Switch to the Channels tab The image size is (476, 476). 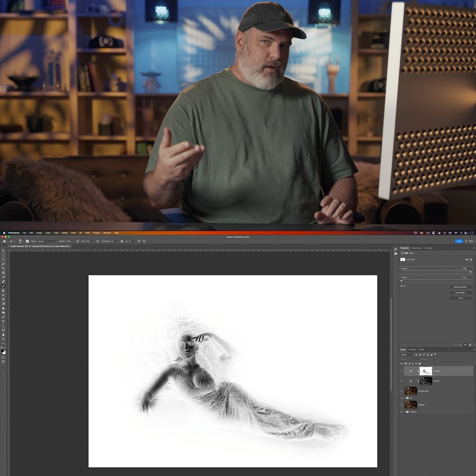point(412,350)
